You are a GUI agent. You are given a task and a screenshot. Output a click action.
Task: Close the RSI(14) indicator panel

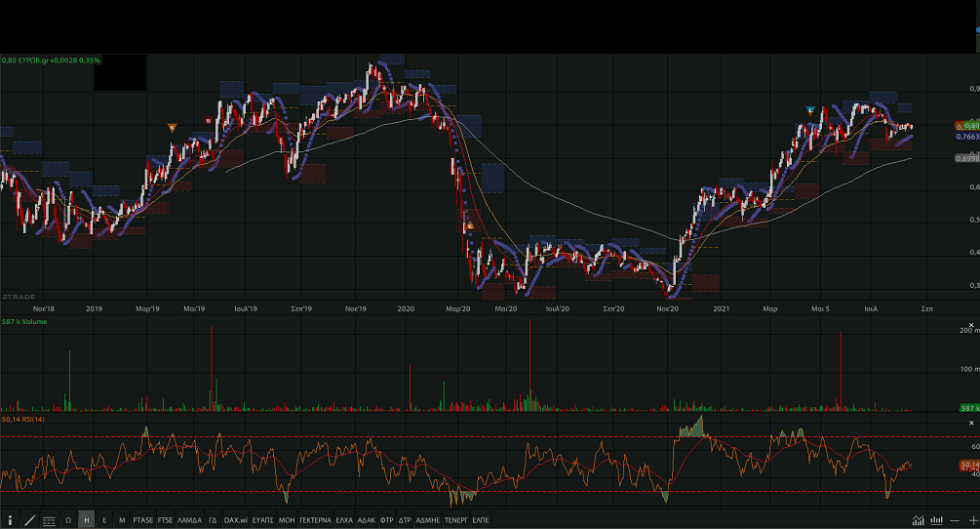coord(971,422)
